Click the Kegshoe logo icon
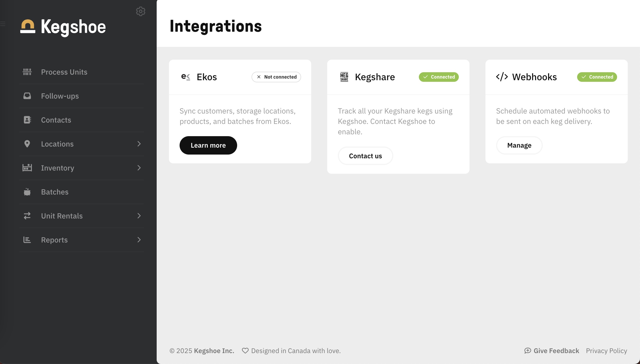 28,26
